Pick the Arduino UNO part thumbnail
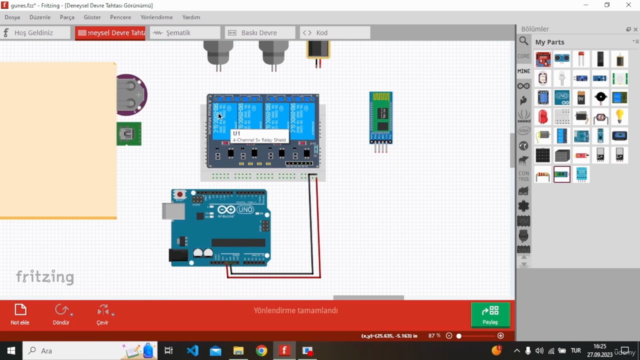 coord(562,98)
